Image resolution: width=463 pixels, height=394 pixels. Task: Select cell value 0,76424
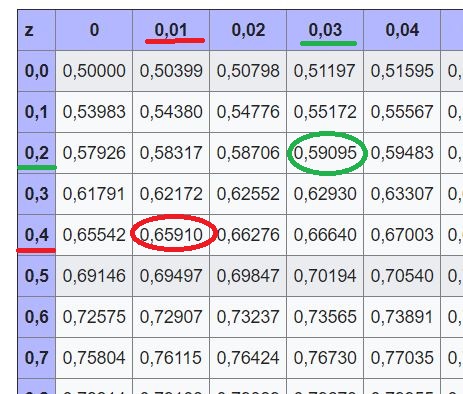[248, 358]
